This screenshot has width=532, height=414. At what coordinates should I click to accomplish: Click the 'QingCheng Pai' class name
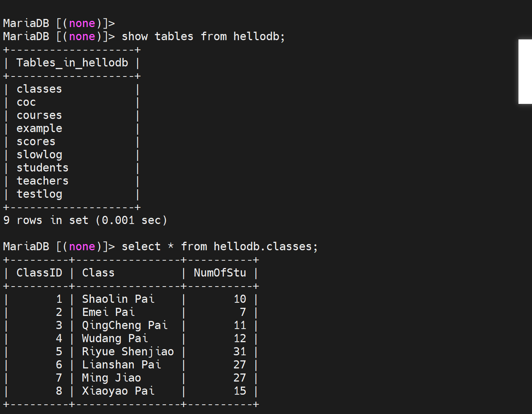(124, 326)
